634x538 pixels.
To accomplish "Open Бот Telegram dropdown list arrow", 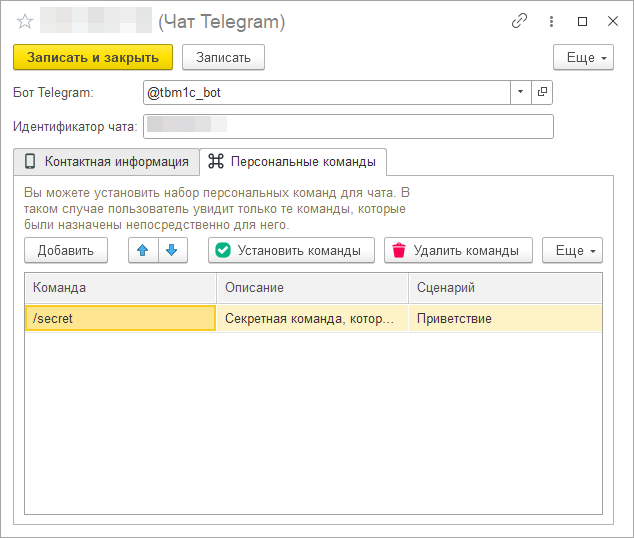I will point(520,92).
